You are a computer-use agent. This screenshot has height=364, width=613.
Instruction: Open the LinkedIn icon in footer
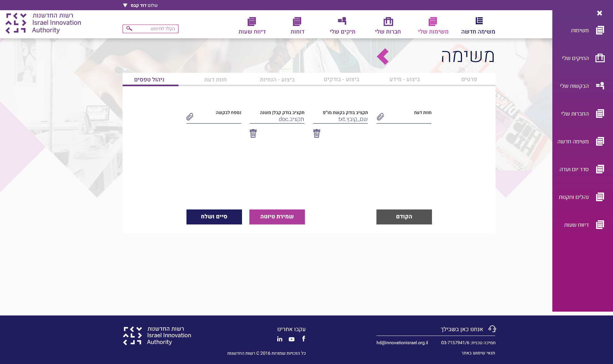coord(280,339)
